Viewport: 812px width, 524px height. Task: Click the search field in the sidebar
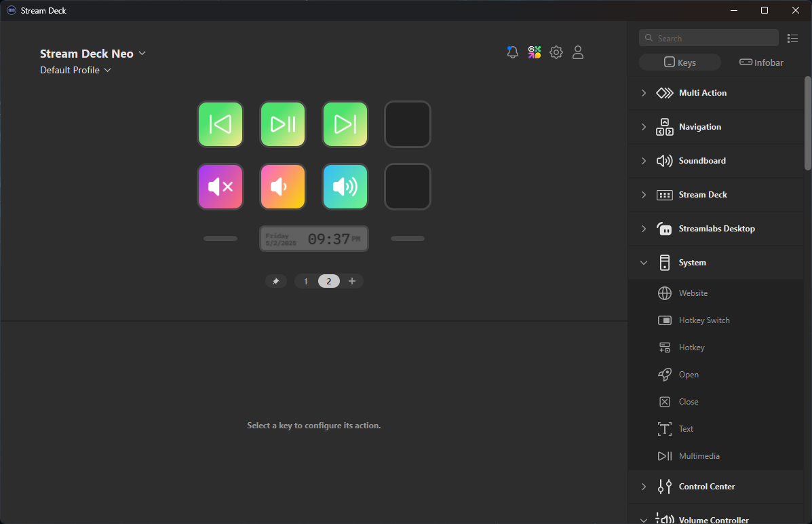tap(708, 37)
